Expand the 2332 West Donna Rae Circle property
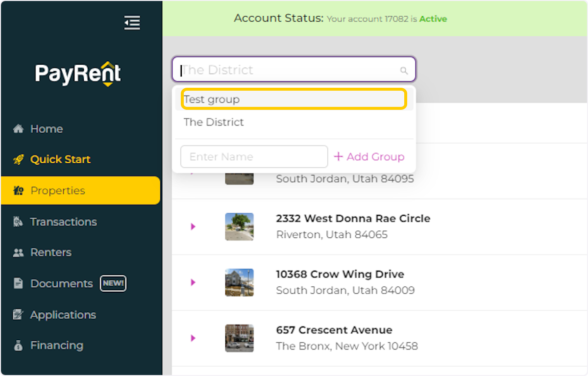 (193, 226)
